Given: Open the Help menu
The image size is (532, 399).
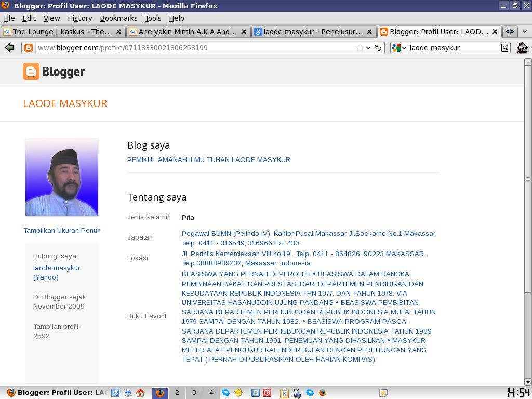Looking at the screenshot, I should pos(177,18).
